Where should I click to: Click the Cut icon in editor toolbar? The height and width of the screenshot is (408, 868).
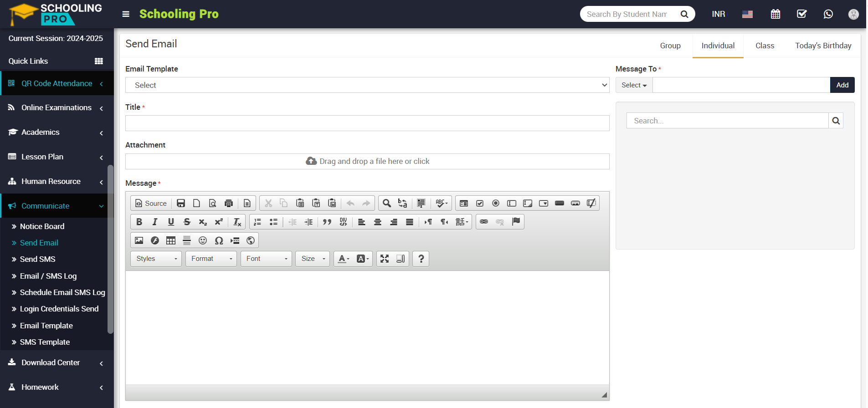pyautogui.click(x=268, y=203)
